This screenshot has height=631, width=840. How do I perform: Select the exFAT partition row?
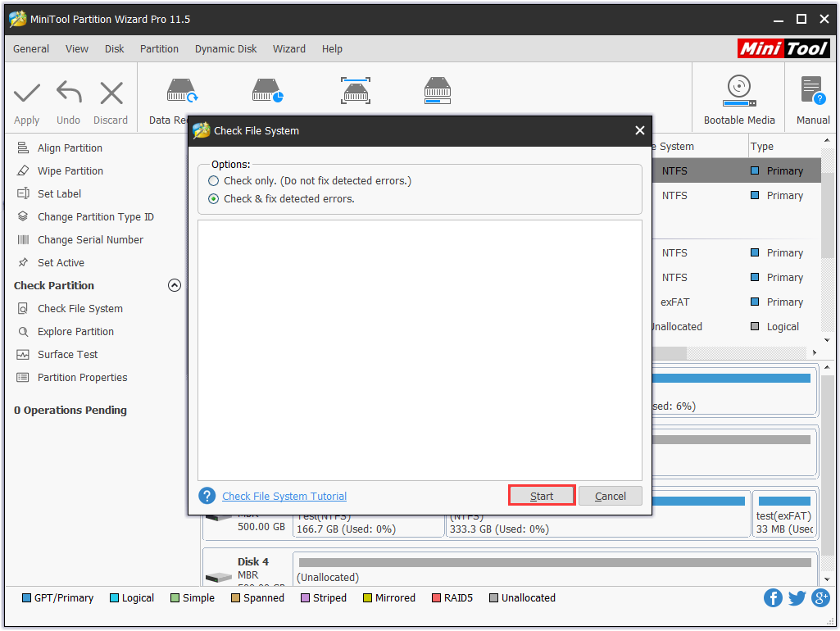point(736,302)
